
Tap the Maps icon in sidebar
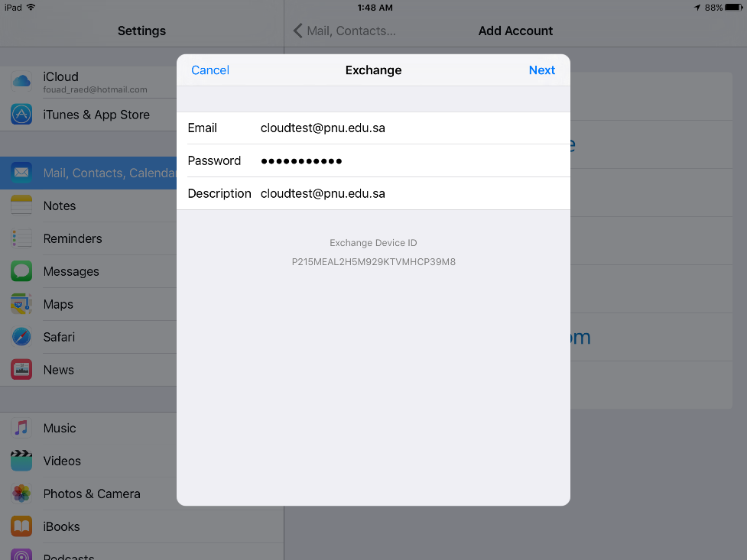pyautogui.click(x=21, y=304)
